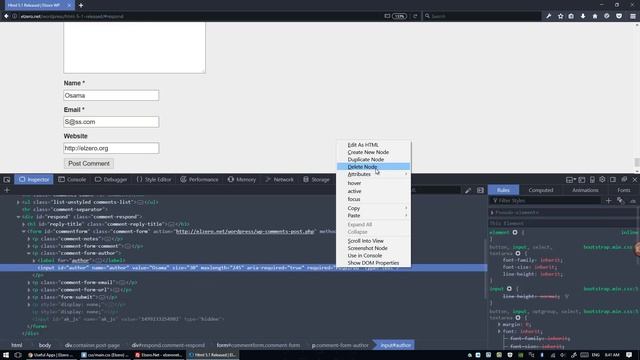The image size is (640, 360).
Task: Click the eyedropper icon in inspector
Action: (468, 190)
